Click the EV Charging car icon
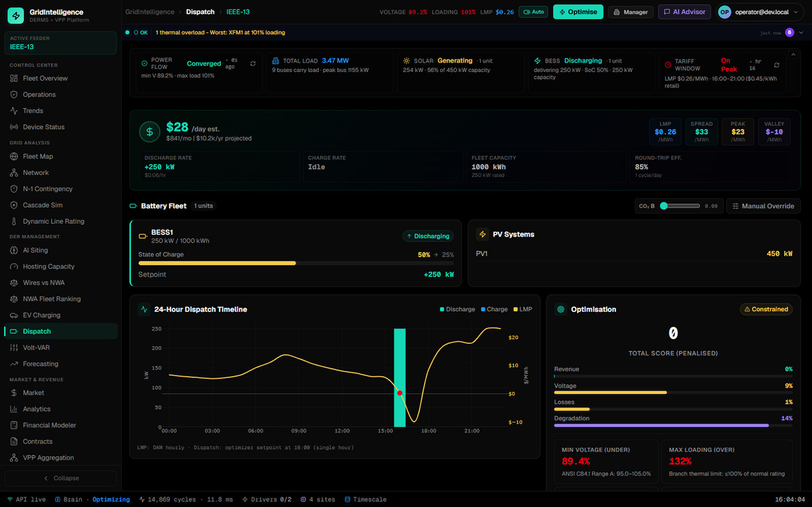812x507 pixels. [x=14, y=315]
